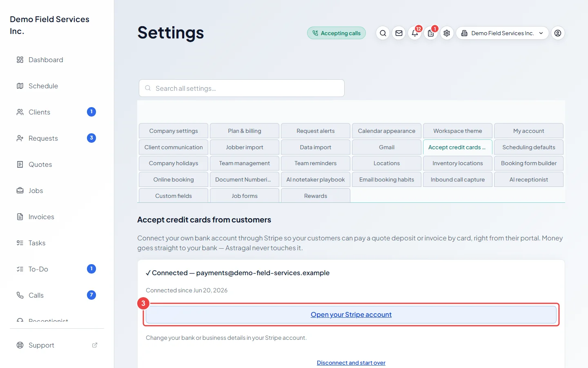Click the Jobs briefcase icon in sidebar
Screen dimensions: 588x368
click(20, 191)
